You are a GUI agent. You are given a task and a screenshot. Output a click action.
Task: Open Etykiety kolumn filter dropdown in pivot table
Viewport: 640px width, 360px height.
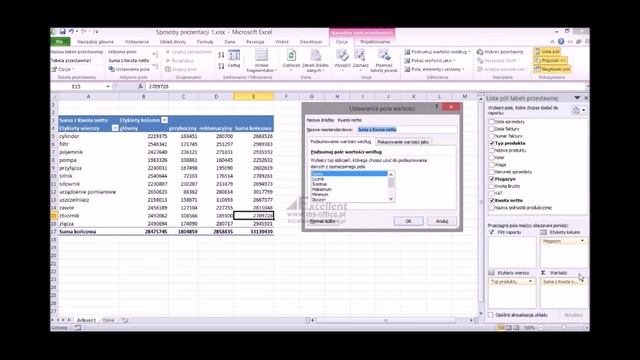coord(164,120)
